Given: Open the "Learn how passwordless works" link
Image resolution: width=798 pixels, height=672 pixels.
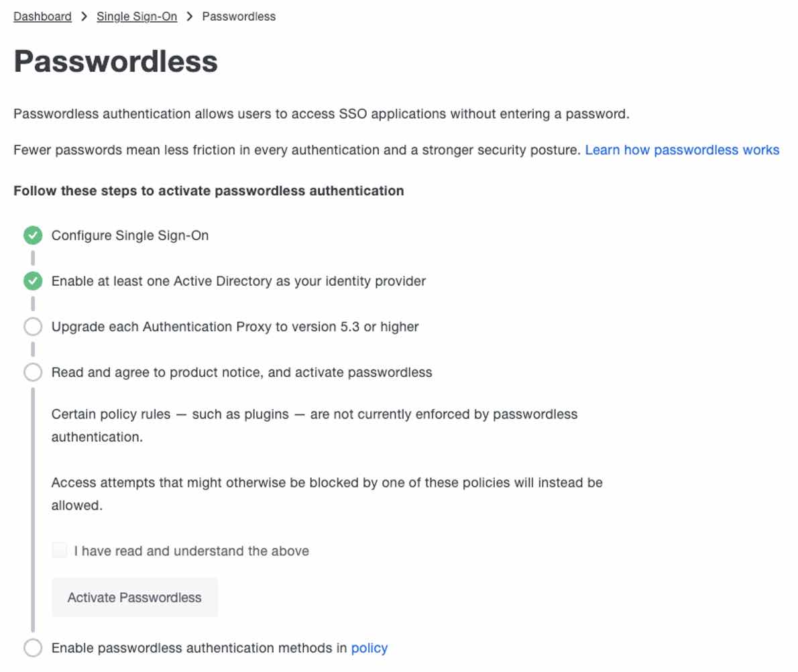Looking at the screenshot, I should point(681,150).
